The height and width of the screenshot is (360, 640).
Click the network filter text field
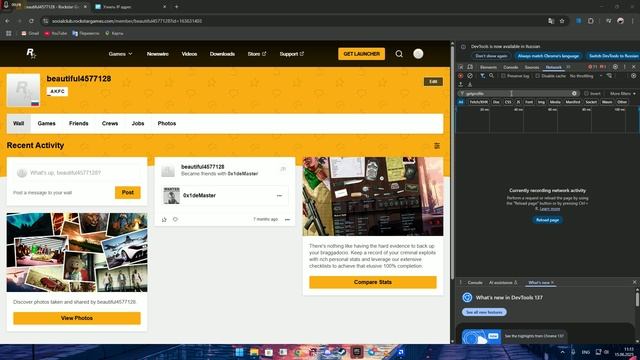tap(518, 93)
